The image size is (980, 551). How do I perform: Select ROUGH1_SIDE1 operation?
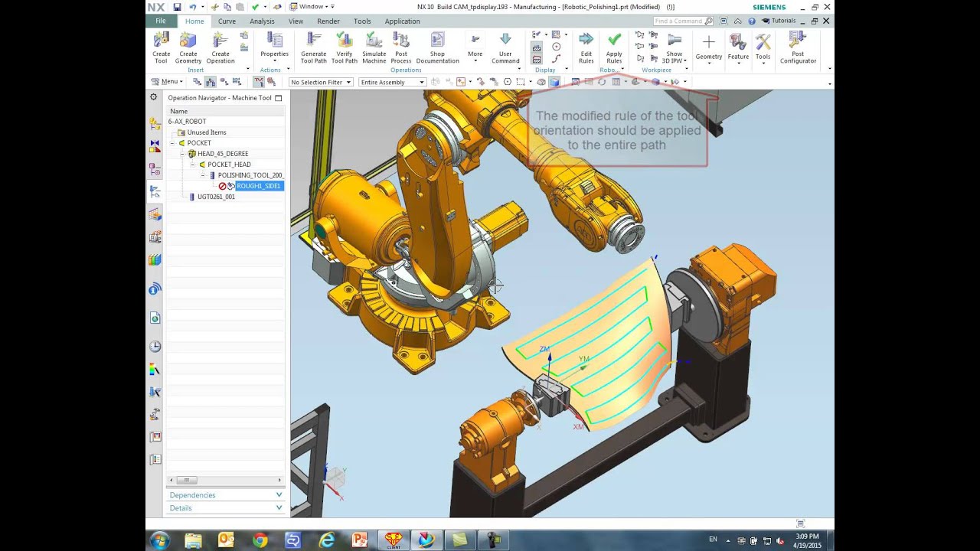pos(259,186)
